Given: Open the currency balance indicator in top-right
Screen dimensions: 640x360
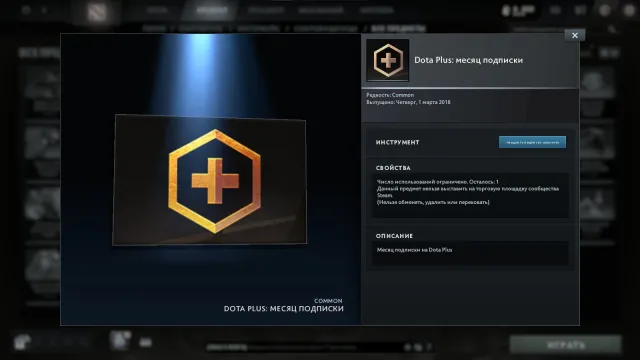Looking at the screenshot, I should pos(518,11).
